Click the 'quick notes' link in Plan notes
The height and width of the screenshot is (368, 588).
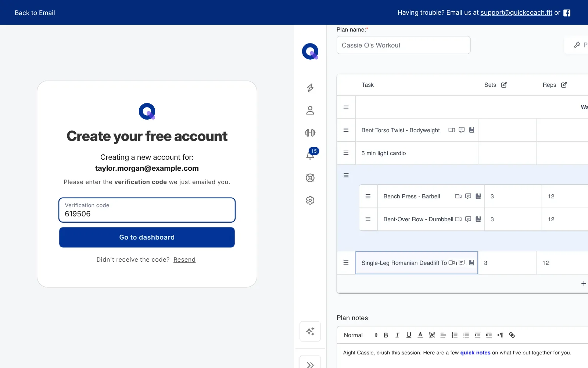(x=475, y=353)
